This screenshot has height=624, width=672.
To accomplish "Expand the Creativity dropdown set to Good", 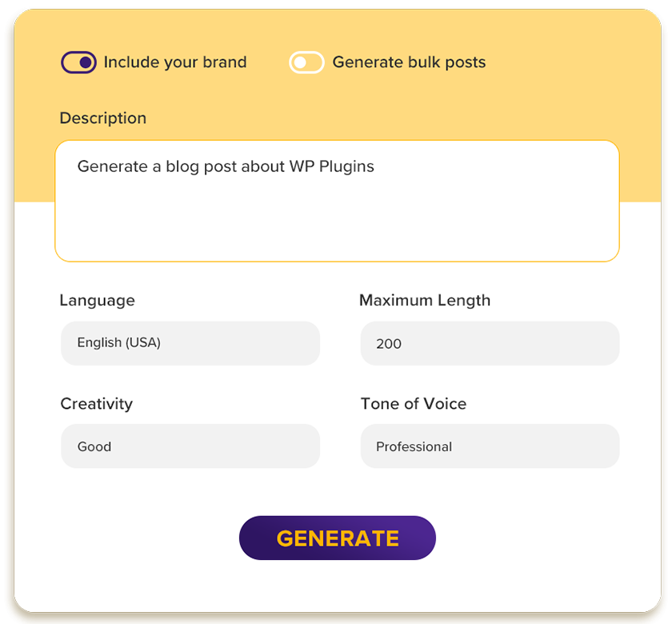I will pos(190,446).
